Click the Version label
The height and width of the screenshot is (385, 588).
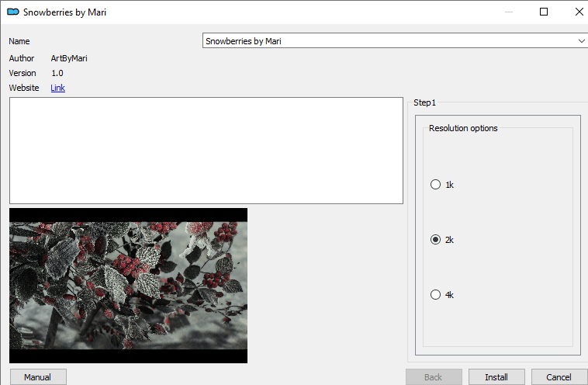22,73
